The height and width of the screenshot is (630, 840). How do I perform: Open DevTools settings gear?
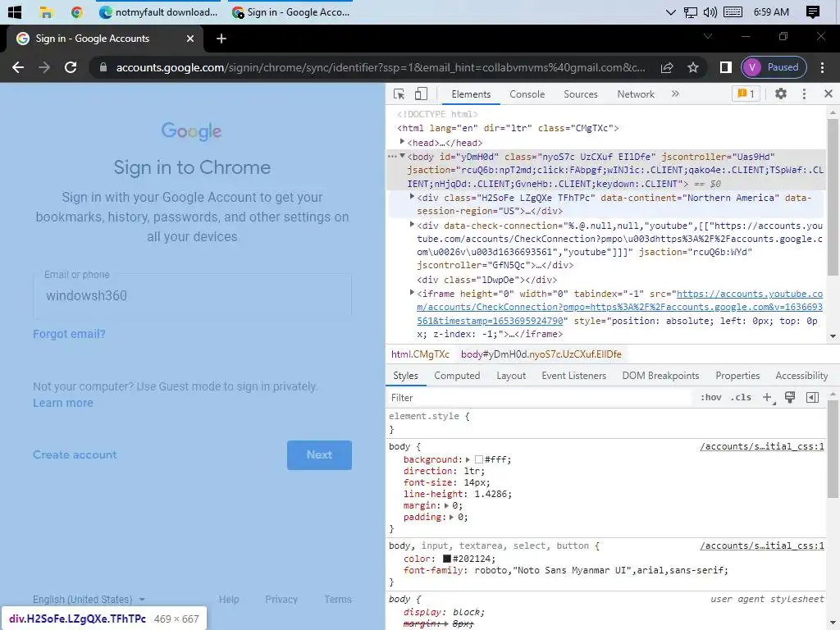(781, 94)
